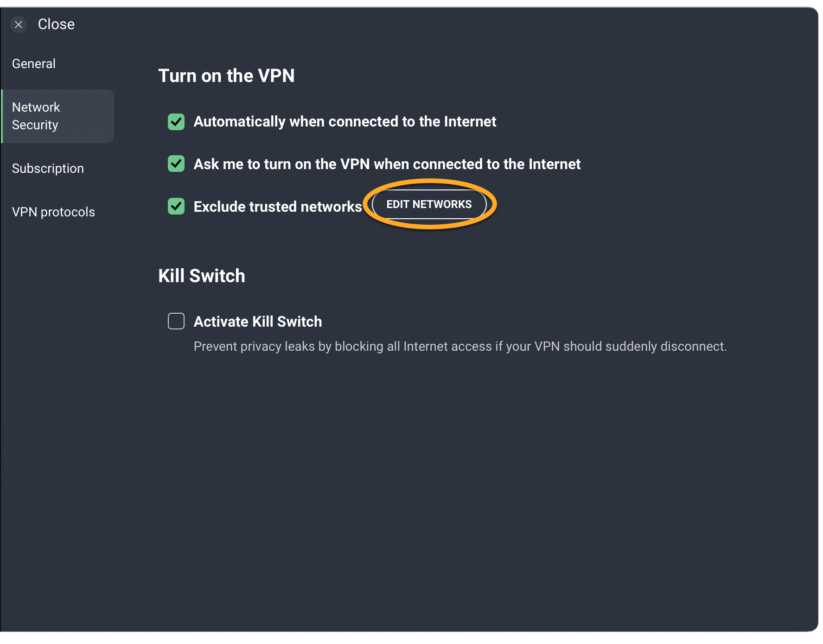Enable the Activate Kill Switch checkbox
This screenshot has height=644, width=823.
176,321
